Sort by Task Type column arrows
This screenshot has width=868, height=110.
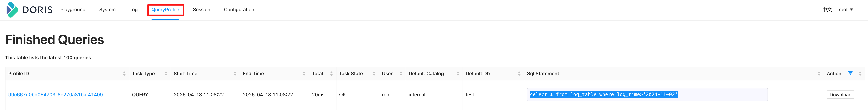(166, 74)
